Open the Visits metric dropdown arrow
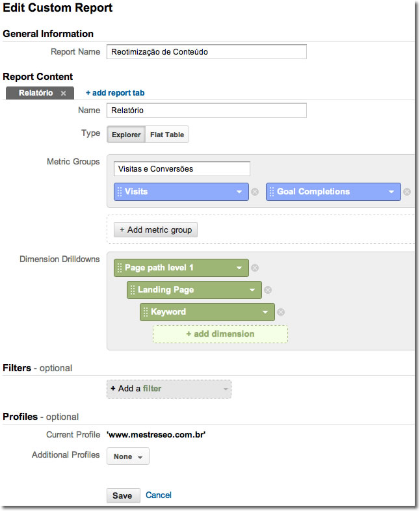Viewport: 420px width, 511px height. 239,192
